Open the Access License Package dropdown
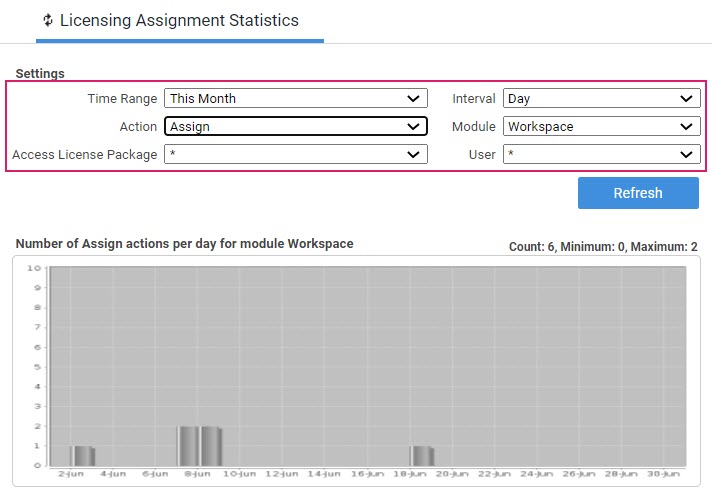Screen dimensions: 712x490 (295, 154)
